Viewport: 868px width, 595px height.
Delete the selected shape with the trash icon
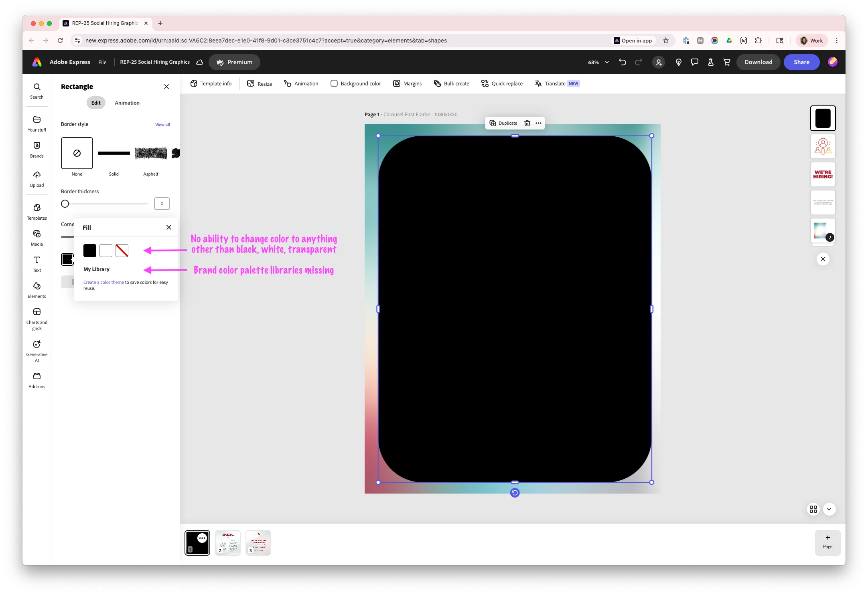point(527,123)
